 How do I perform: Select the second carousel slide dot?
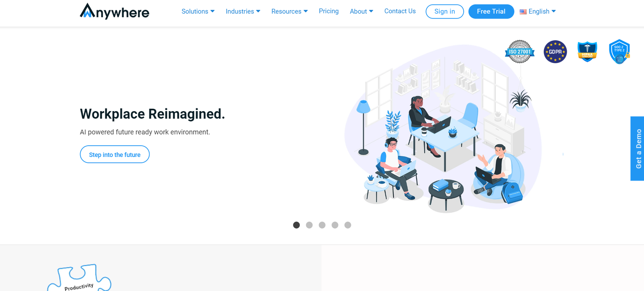click(309, 225)
